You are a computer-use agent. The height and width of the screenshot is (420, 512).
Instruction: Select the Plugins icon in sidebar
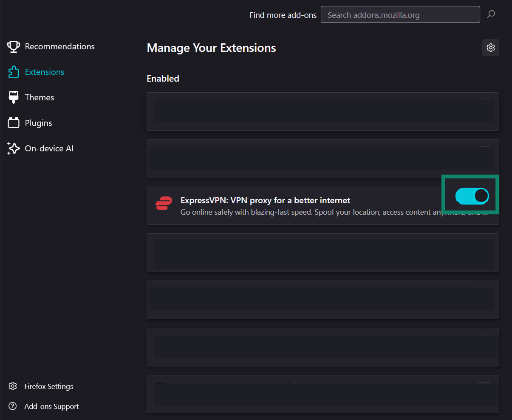pyautogui.click(x=13, y=122)
